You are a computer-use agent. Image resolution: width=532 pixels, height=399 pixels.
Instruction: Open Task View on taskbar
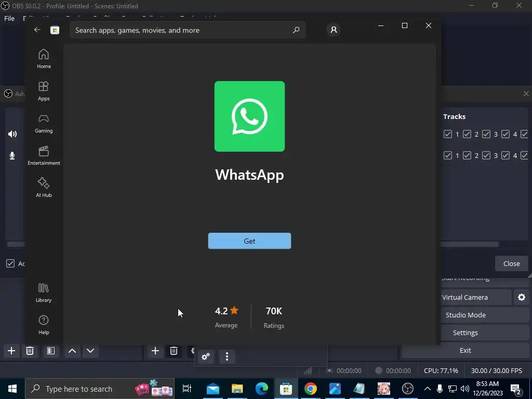pyautogui.click(x=187, y=389)
